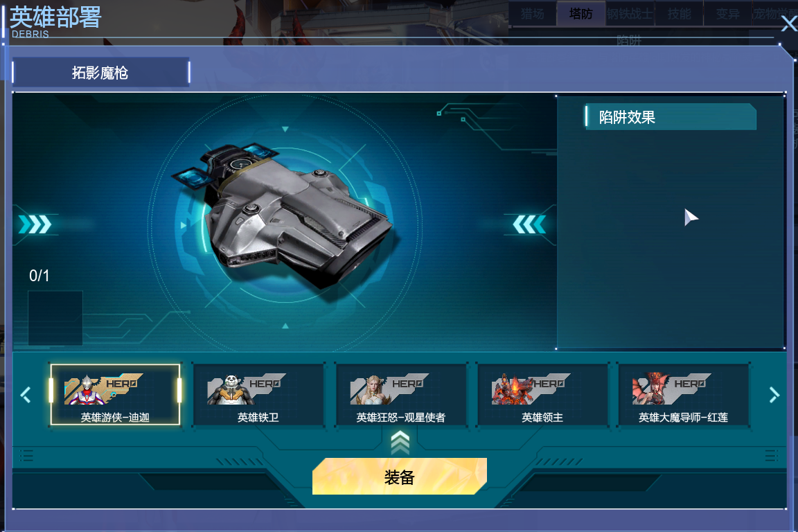This screenshot has width=798, height=532.
Task: Choose the 英雄狂怒-观星使者 hero card
Action: click(400, 395)
